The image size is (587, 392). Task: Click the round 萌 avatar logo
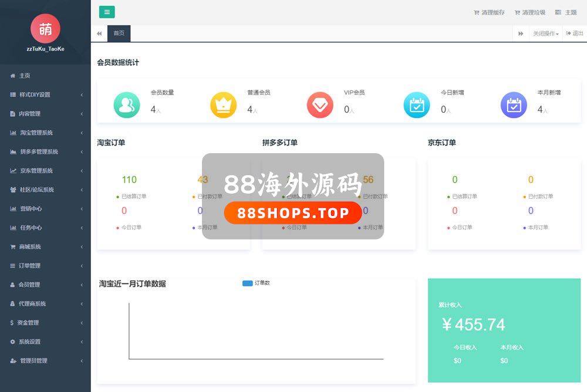[45, 28]
